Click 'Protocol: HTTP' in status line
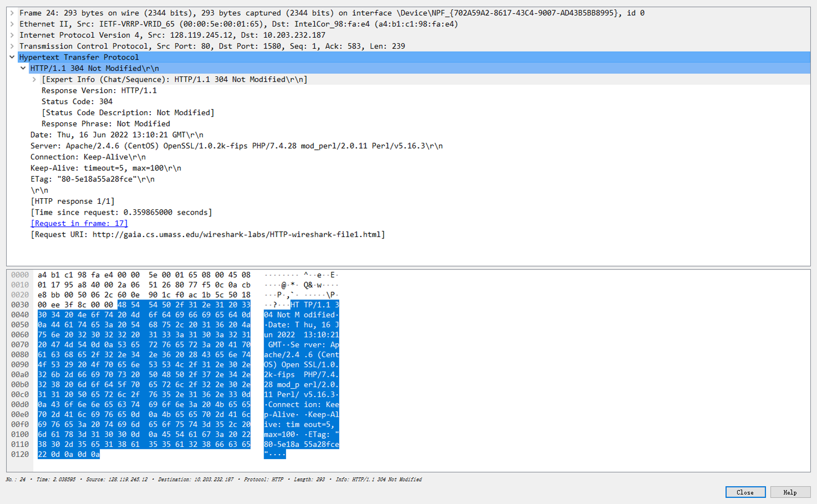 tap(263, 480)
